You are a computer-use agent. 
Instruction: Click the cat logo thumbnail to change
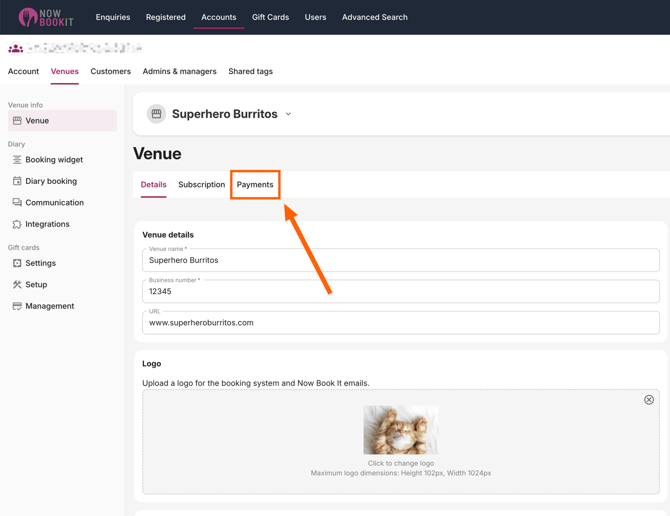[400, 430]
